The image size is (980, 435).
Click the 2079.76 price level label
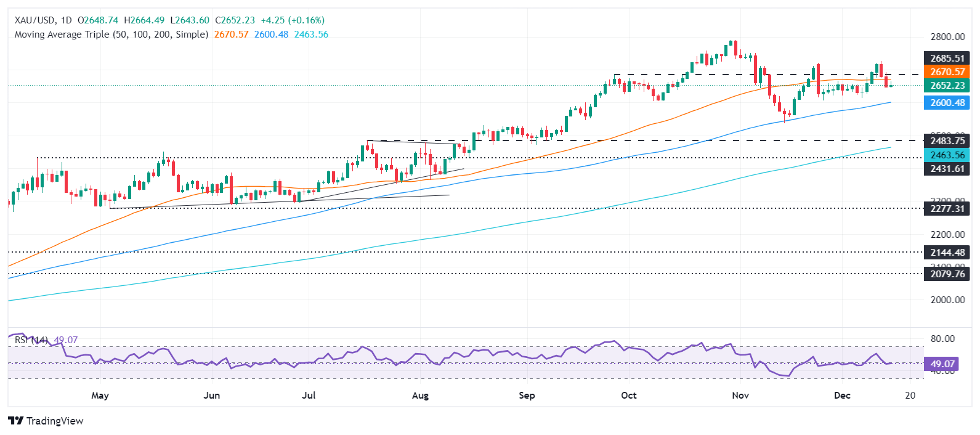(x=947, y=274)
